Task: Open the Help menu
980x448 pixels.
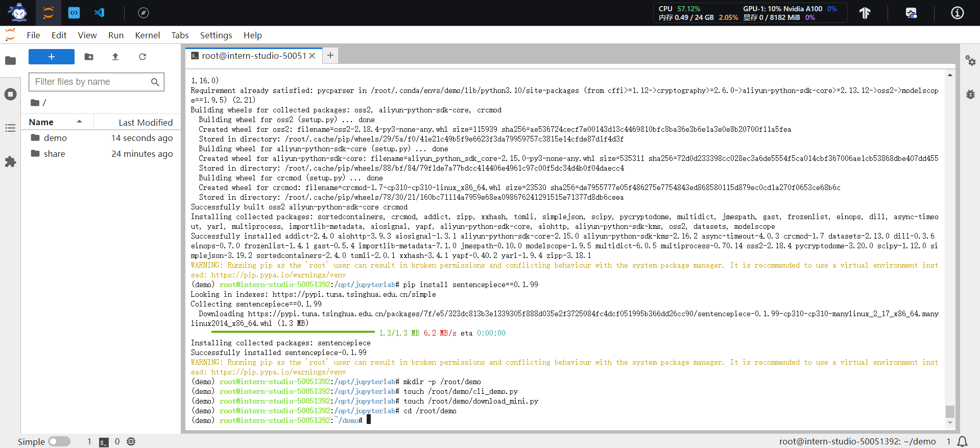Action: tap(252, 35)
